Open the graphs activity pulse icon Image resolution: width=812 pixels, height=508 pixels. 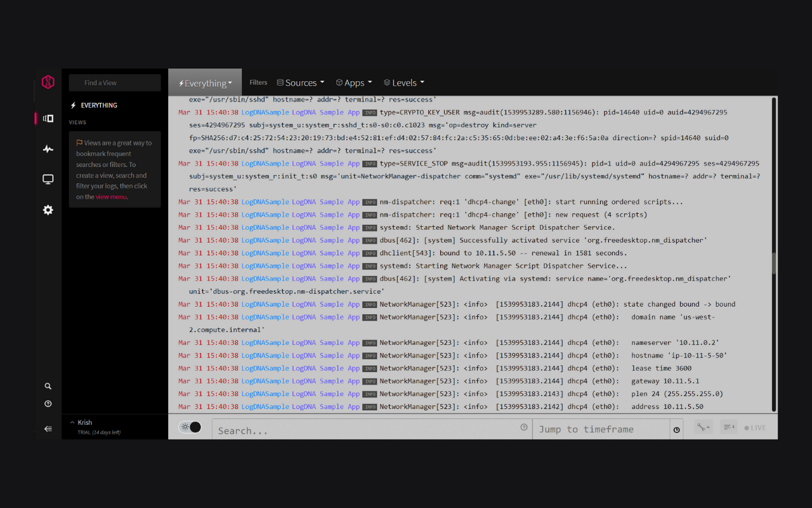point(48,149)
